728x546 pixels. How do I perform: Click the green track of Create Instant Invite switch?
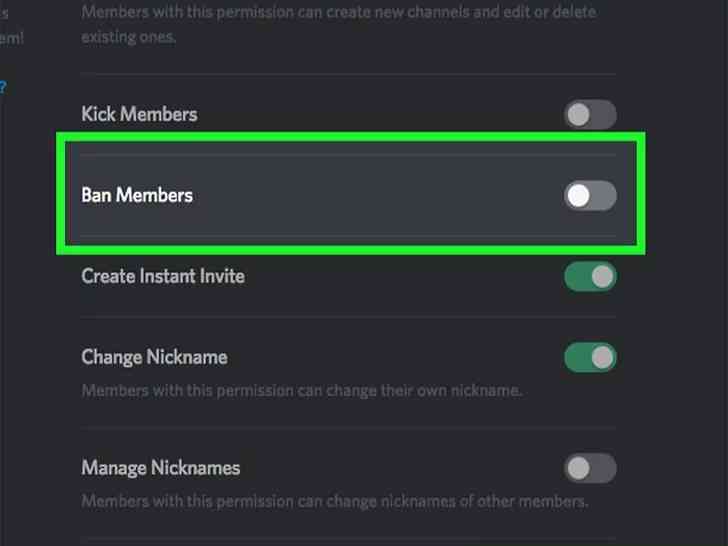[579, 277]
